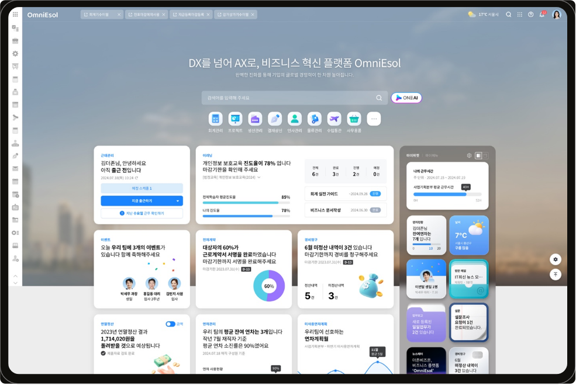The height and width of the screenshot is (392, 576).
Task: Open the 비즈니스 문서작성 course row
Action: (x=346, y=210)
